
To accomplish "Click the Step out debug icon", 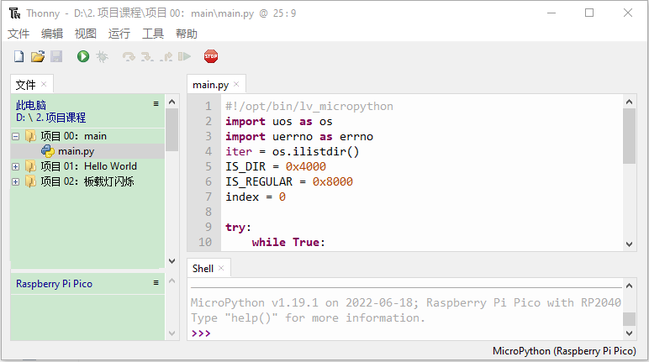I will pyautogui.click(x=166, y=56).
